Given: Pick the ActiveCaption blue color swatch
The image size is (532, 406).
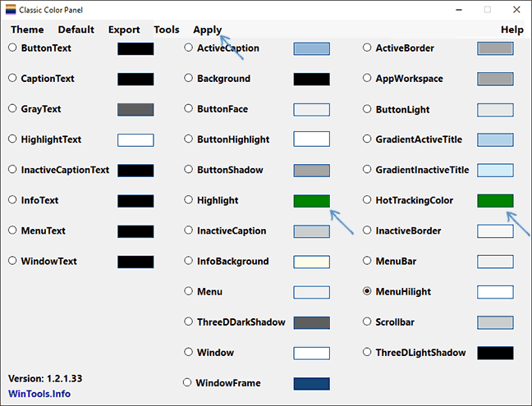Looking at the screenshot, I should click(x=311, y=48).
